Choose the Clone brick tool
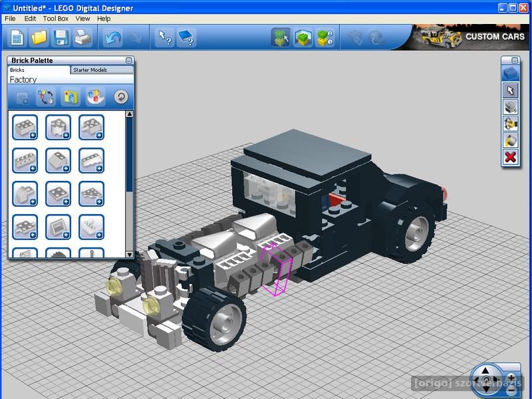Image resolution: width=532 pixels, height=399 pixels. 510,107
